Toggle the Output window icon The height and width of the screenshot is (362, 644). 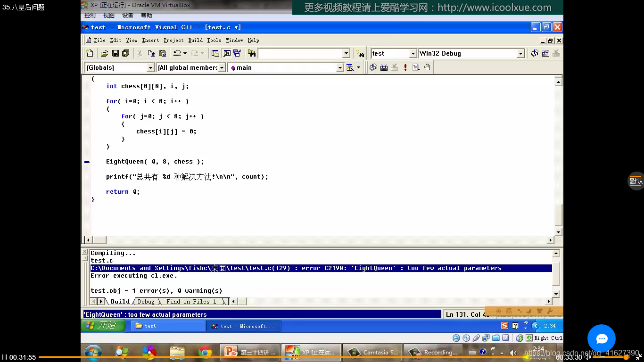tap(227, 53)
